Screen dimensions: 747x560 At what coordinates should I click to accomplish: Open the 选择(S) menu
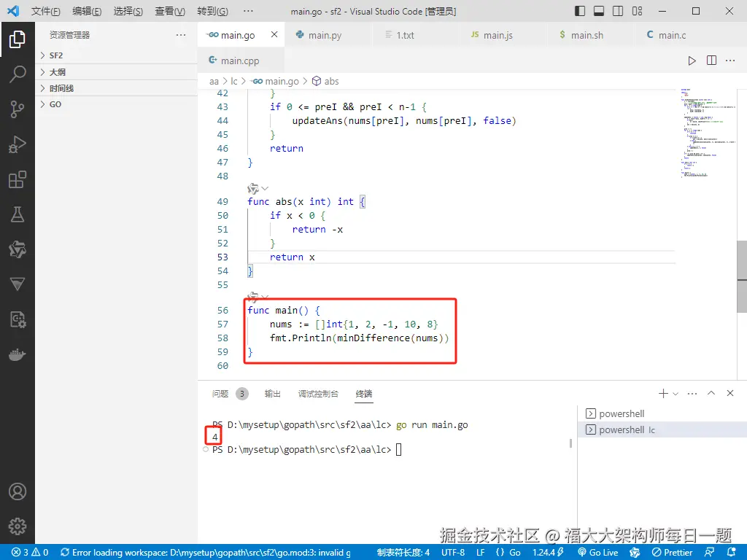point(128,11)
